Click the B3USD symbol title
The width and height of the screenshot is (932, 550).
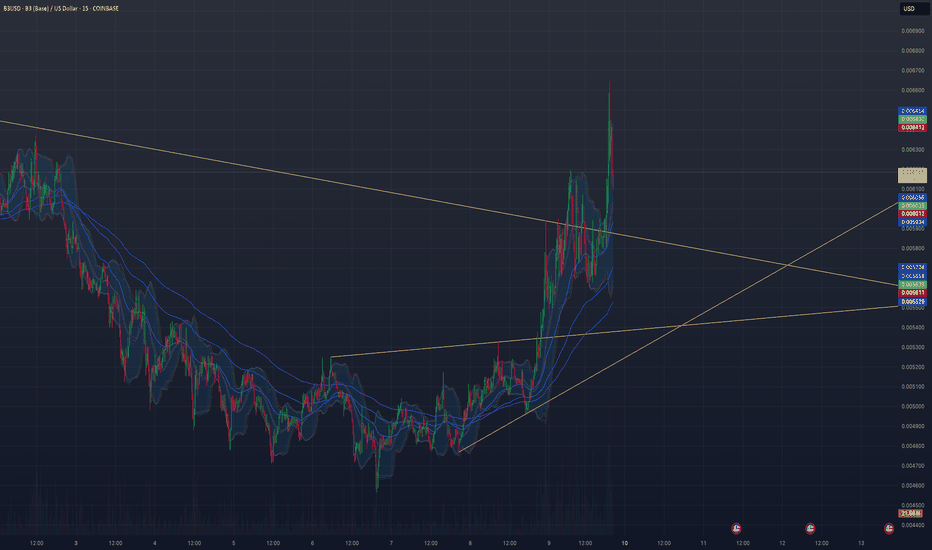tap(61, 8)
